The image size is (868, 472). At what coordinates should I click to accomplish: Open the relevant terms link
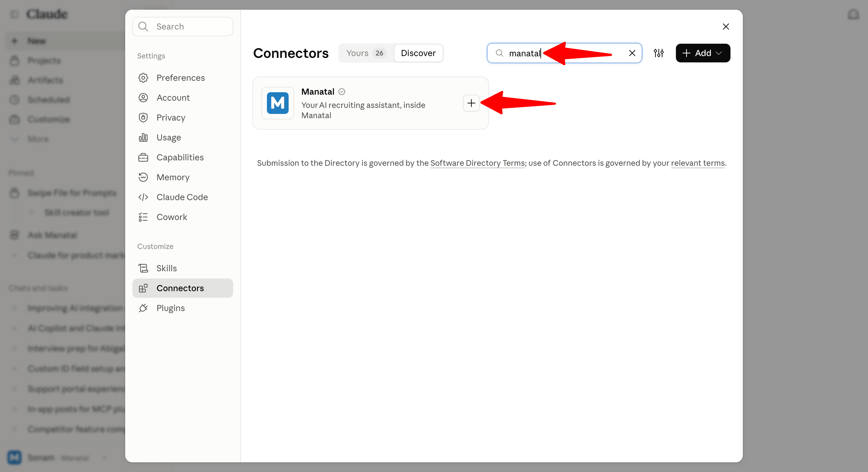coord(698,163)
